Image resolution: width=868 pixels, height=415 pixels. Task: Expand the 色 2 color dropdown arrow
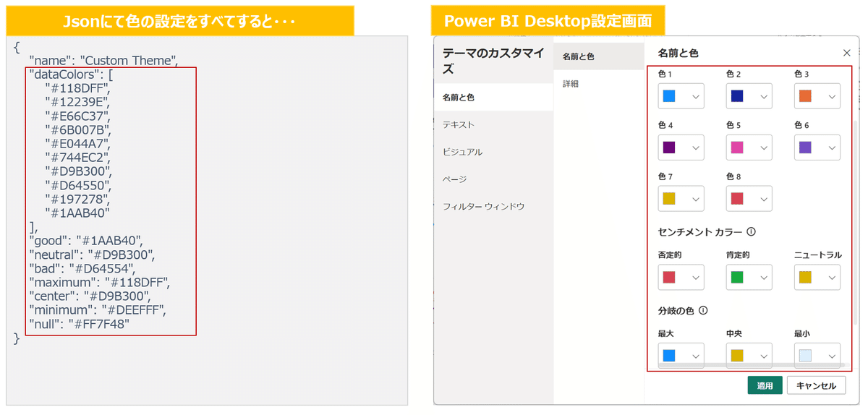764,96
